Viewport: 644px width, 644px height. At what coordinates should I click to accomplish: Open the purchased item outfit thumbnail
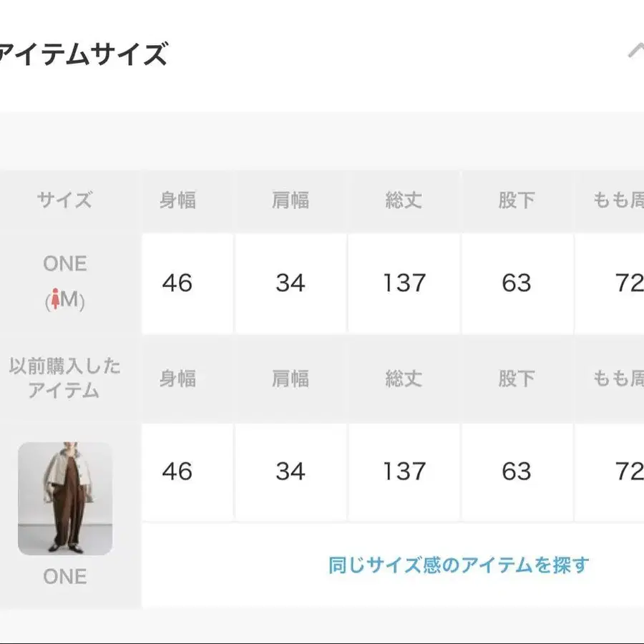65,498
